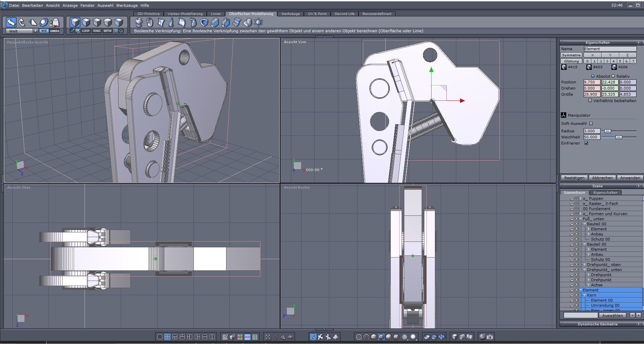The width and height of the screenshot is (644, 344).
Task: Click the zoom magnifier view icon
Action: tap(283, 337)
